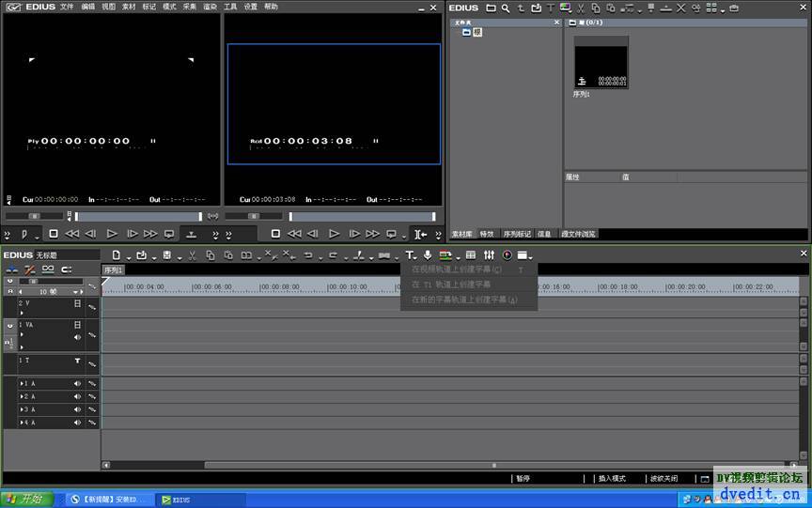The height and width of the screenshot is (508, 812).
Task: Toggle mute on the 4 A audio track
Action: click(x=77, y=423)
